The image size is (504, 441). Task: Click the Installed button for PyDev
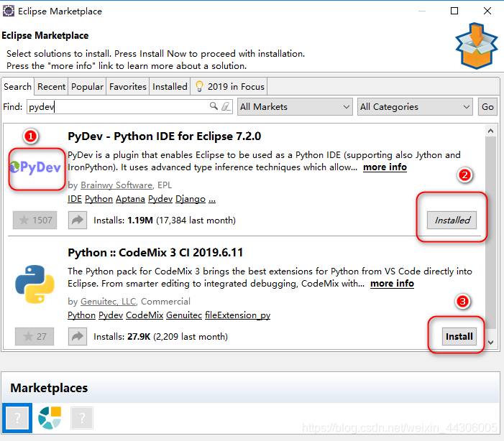click(x=452, y=220)
